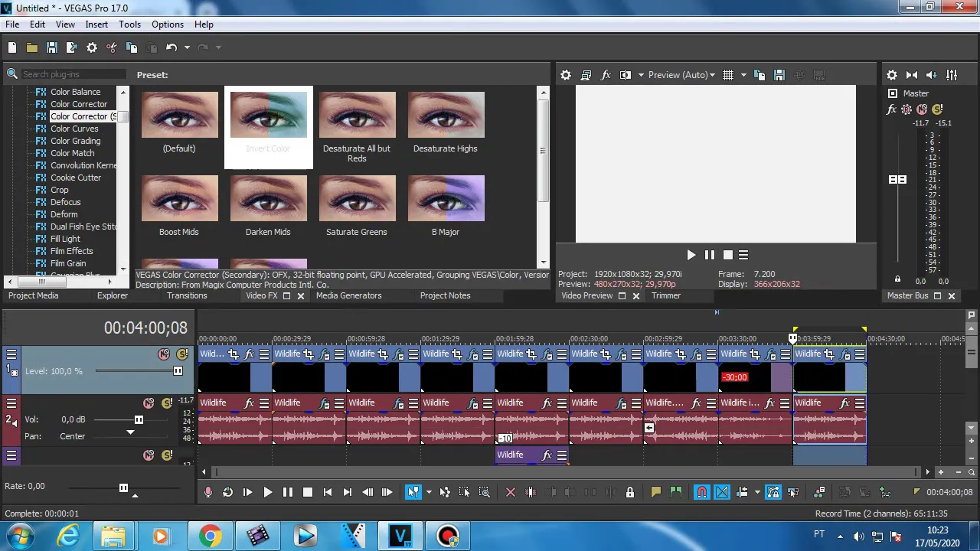Solo video track 1
980x551 pixels.
coord(182,354)
